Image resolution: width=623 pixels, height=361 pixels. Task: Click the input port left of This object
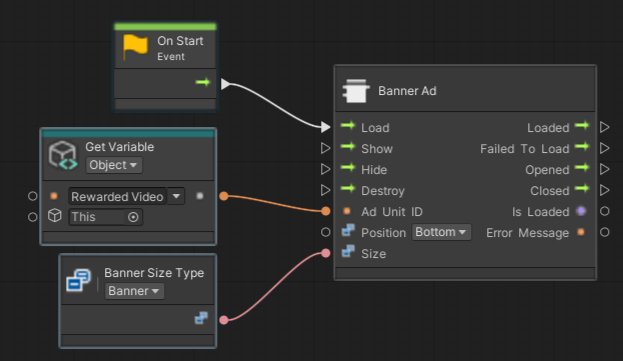pos(33,217)
